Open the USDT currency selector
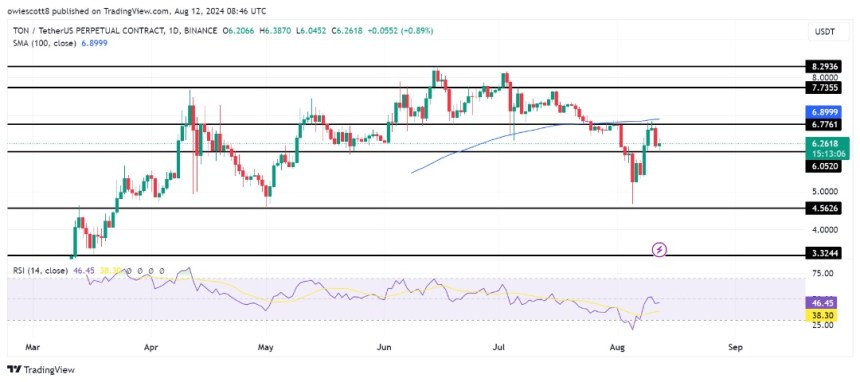The width and height of the screenshot is (860, 382). coord(829,32)
